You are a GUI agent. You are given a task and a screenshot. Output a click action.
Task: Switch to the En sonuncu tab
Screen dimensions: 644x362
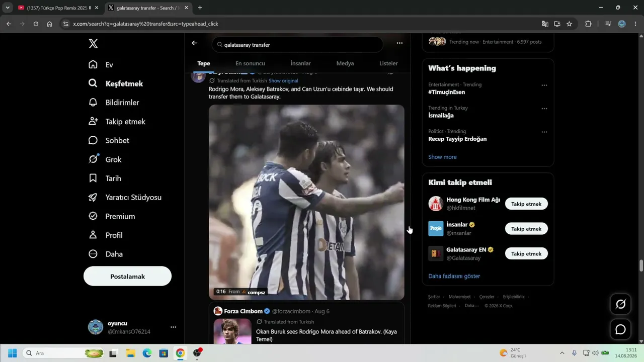[x=250, y=63]
